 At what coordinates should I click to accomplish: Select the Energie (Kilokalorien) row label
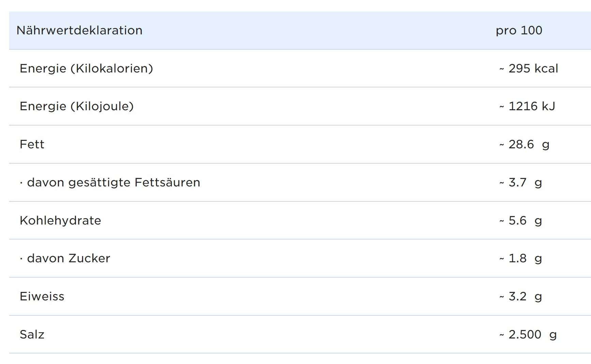86,69
